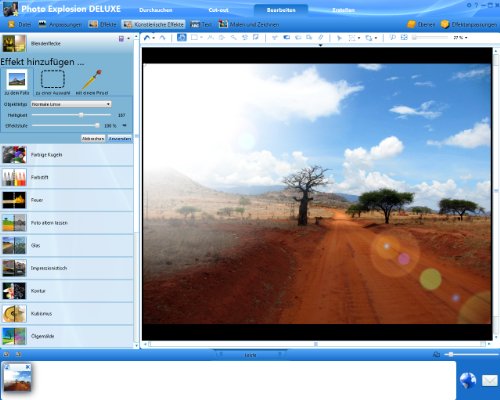Click the Anwenden button
The width and height of the screenshot is (500, 400).
[x=120, y=138]
